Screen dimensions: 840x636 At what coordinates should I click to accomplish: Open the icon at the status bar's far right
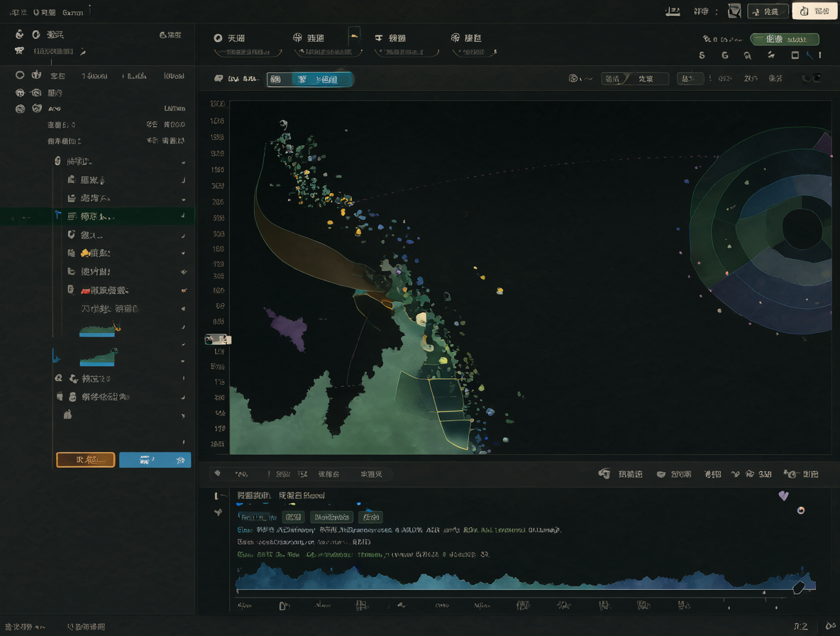click(830, 626)
